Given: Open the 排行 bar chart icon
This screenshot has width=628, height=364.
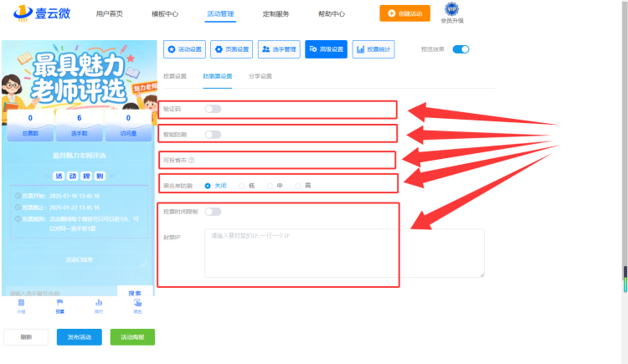Looking at the screenshot, I should pos(99,303).
